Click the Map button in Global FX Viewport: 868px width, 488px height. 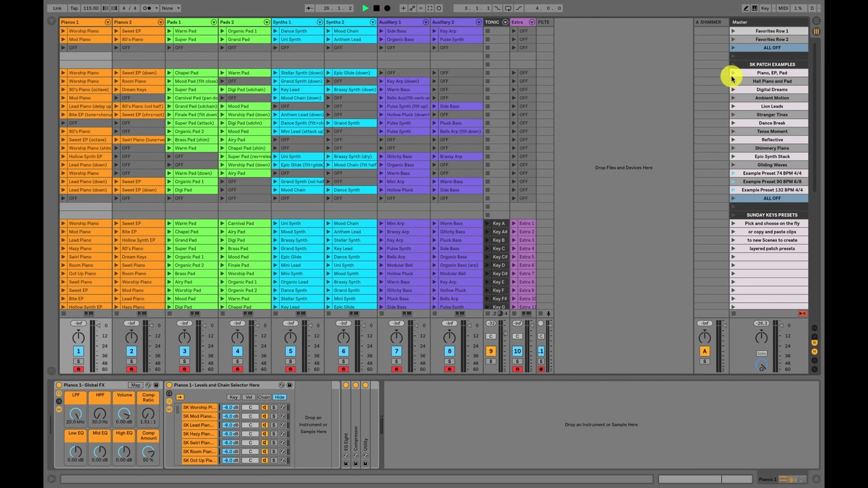136,385
